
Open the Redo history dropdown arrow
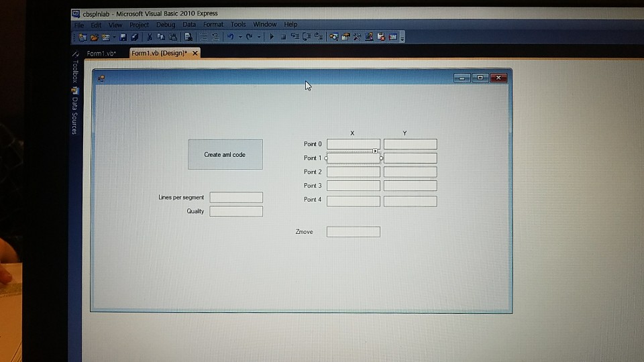[x=259, y=37]
